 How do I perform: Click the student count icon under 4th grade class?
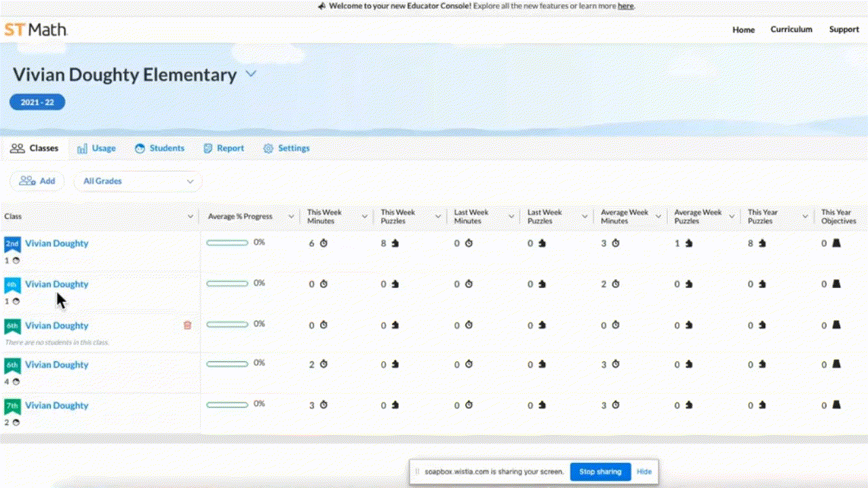pos(16,301)
